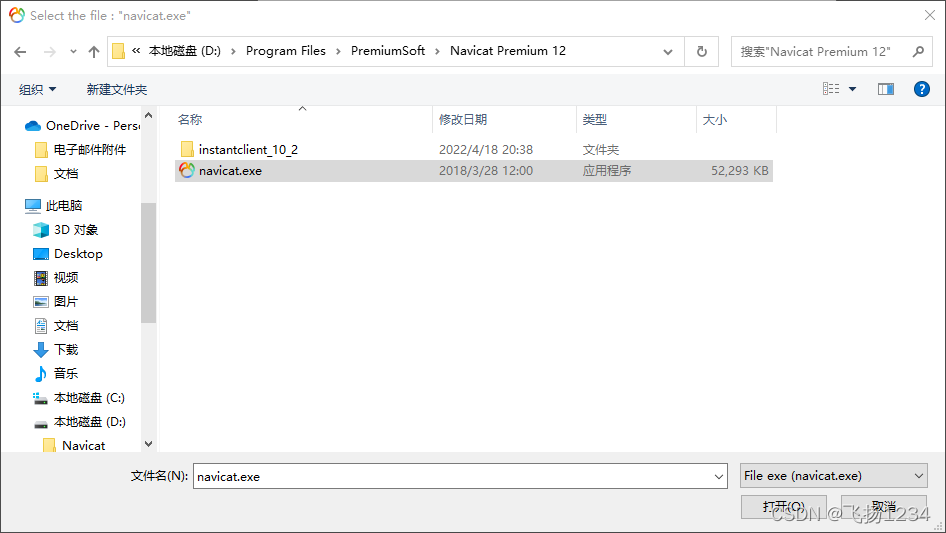This screenshot has width=946, height=533.
Task: Open the 组织 menu
Action: click(37, 89)
